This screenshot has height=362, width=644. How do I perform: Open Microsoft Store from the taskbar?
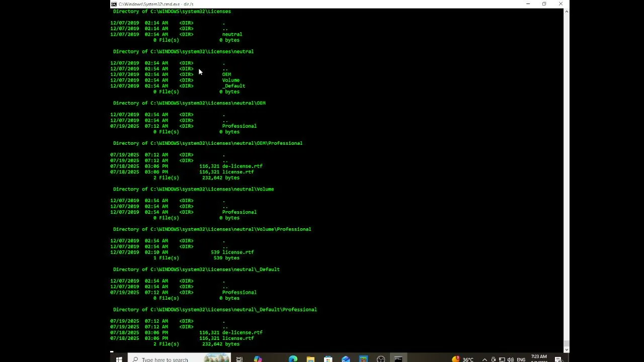pos(328,359)
